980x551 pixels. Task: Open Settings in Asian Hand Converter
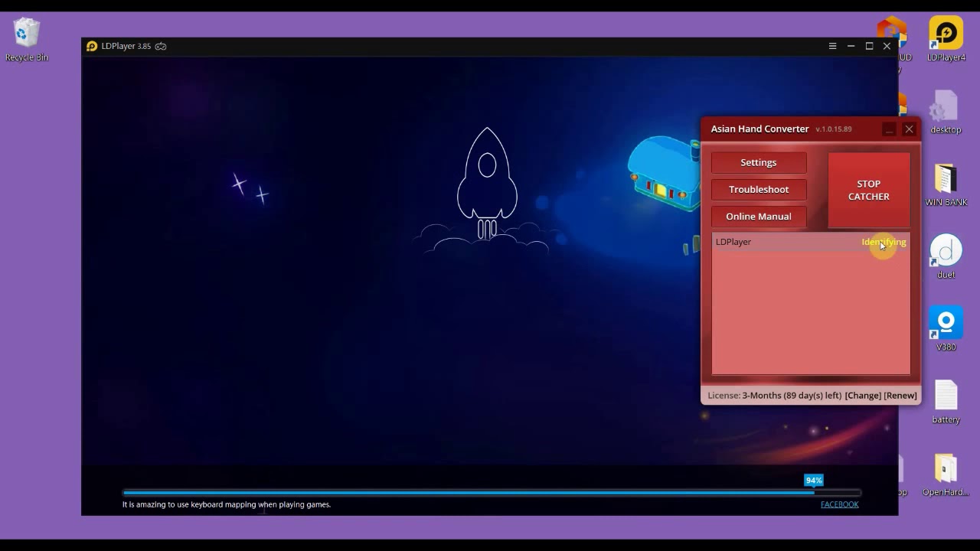(x=759, y=162)
